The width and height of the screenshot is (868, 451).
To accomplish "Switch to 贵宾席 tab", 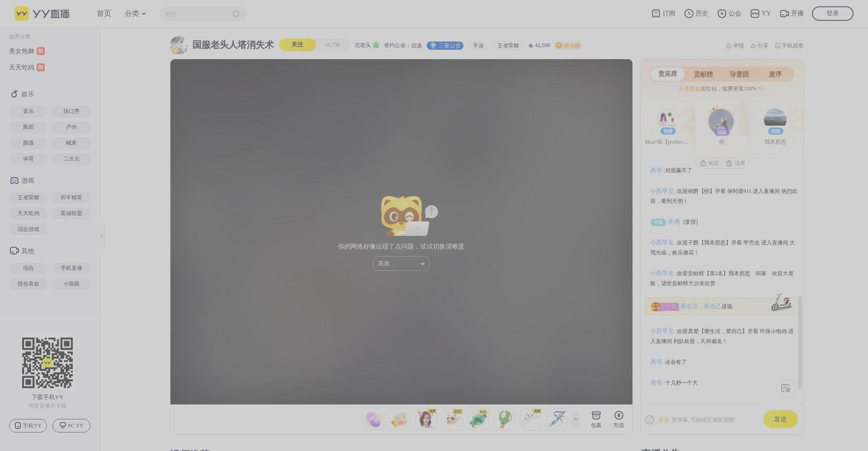I will click(x=667, y=74).
